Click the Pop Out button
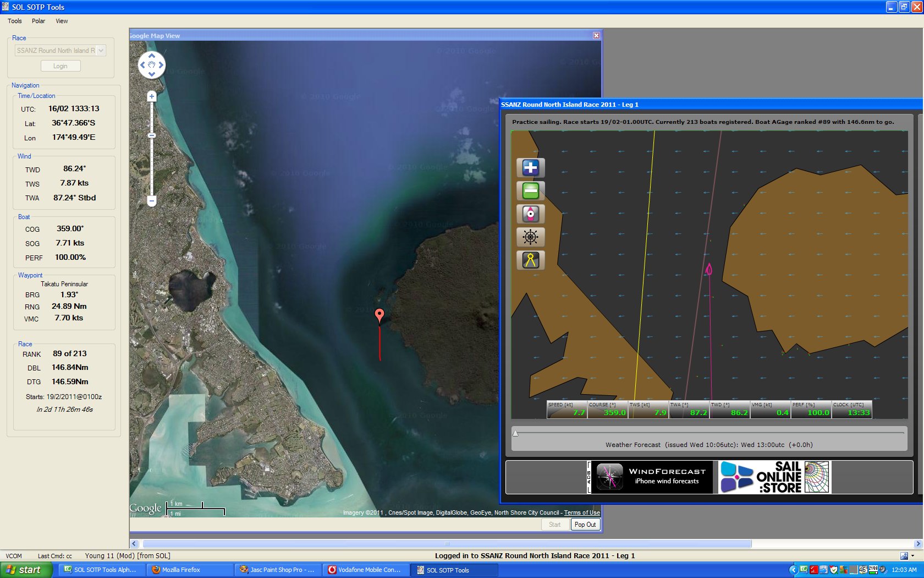This screenshot has width=924, height=578. coord(585,525)
